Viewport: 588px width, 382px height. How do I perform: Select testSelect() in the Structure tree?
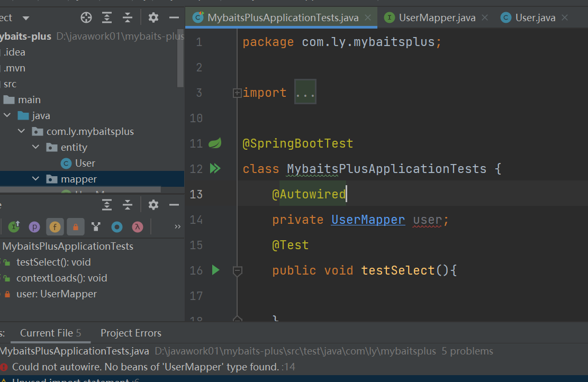tap(53, 262)
